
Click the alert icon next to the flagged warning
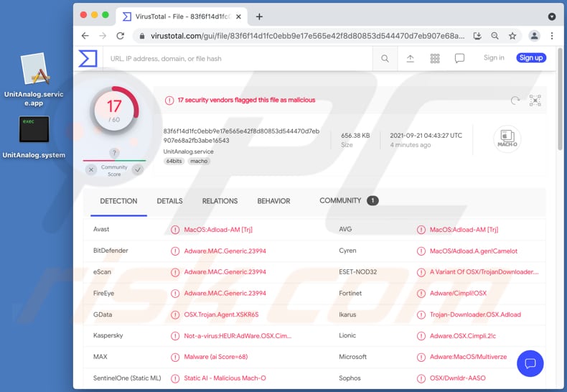pos(169,101)
